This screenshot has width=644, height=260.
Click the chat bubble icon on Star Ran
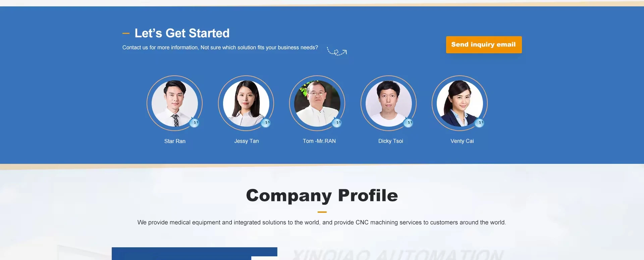click(x=194, y=123)
